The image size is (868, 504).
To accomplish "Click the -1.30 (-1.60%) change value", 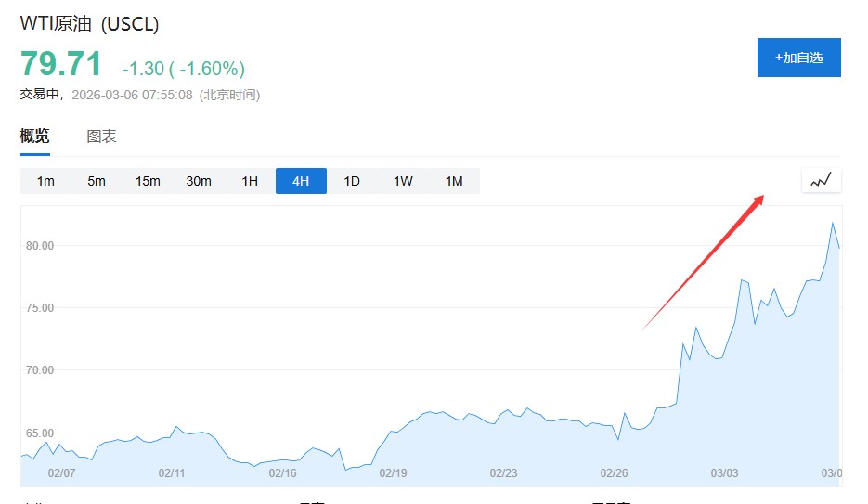I will (183, 69).
